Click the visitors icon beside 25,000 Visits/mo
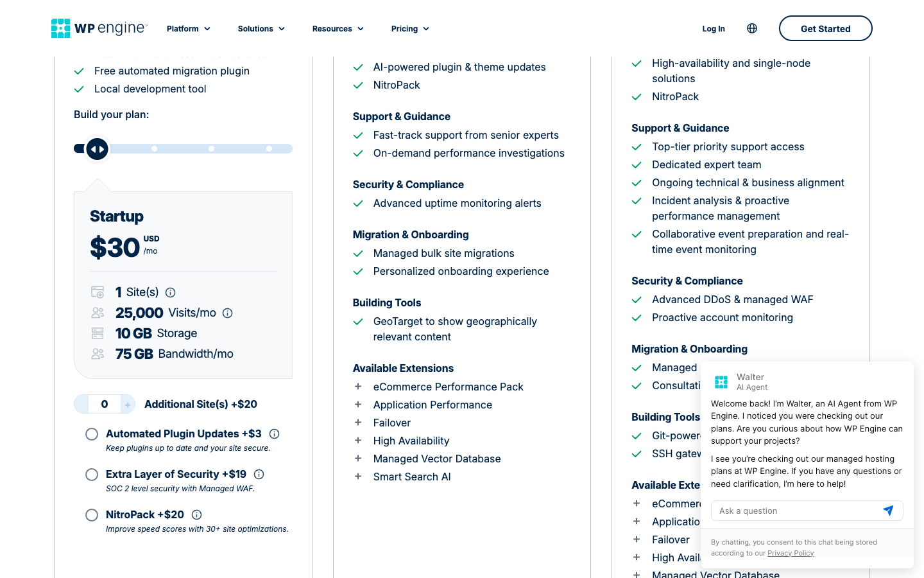 98,313
